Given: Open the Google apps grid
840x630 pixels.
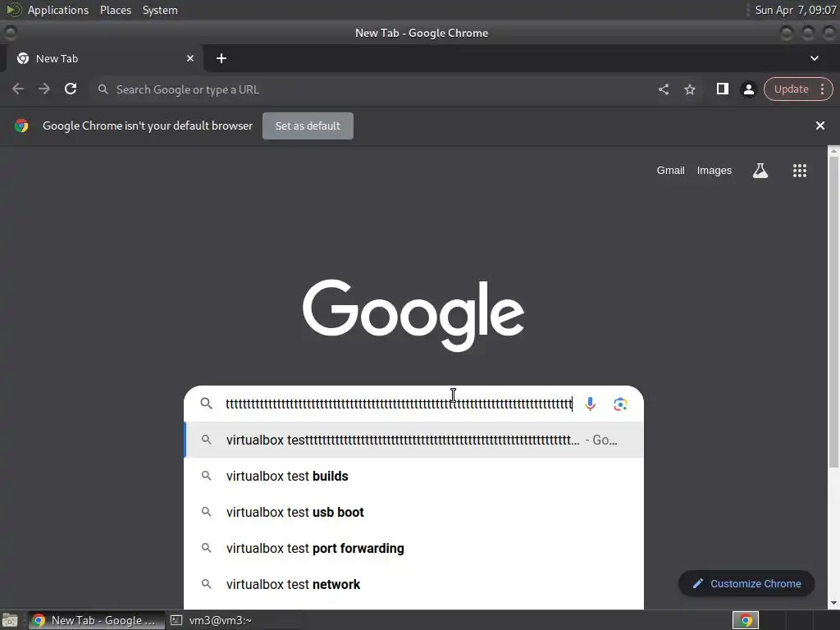Looking at the screenshot, I should point(800,171).
